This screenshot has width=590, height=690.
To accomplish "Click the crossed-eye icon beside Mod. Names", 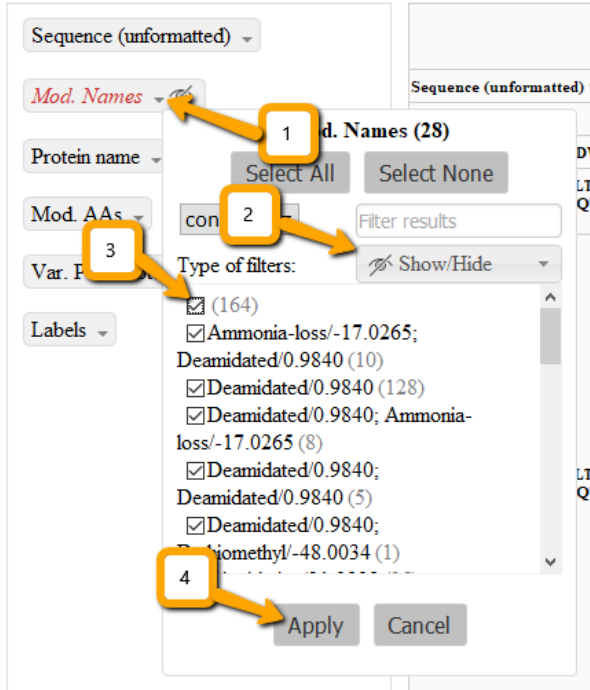I will (181, 93).
